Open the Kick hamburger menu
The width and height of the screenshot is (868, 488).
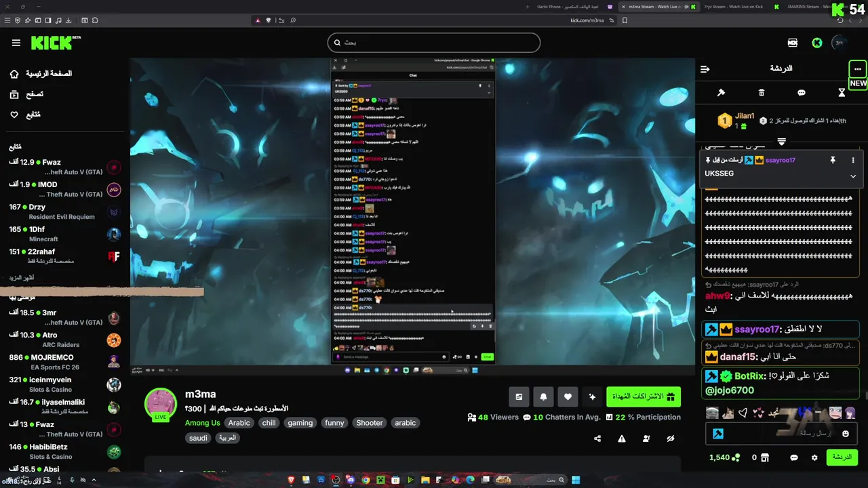click(16, 43)
